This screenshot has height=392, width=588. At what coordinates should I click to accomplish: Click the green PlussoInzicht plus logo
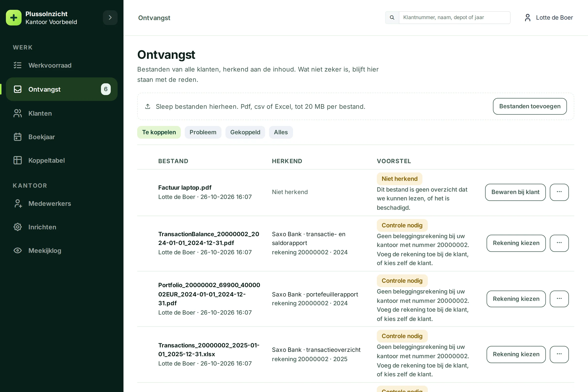13,18
